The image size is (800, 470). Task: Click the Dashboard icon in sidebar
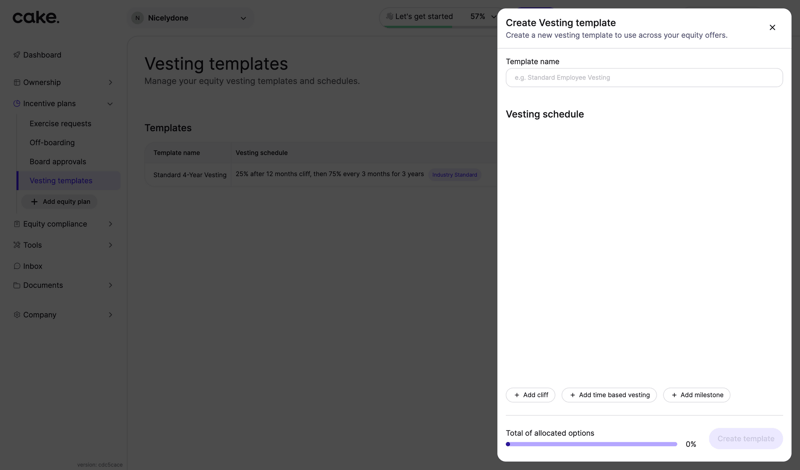click(17, 55)
